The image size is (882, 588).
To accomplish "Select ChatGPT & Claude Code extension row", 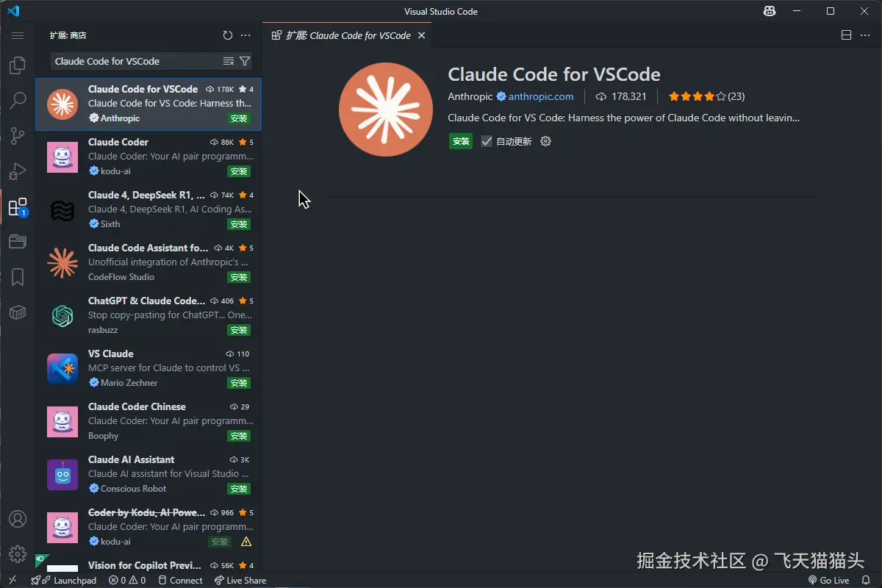I will [x=148, y=315].
